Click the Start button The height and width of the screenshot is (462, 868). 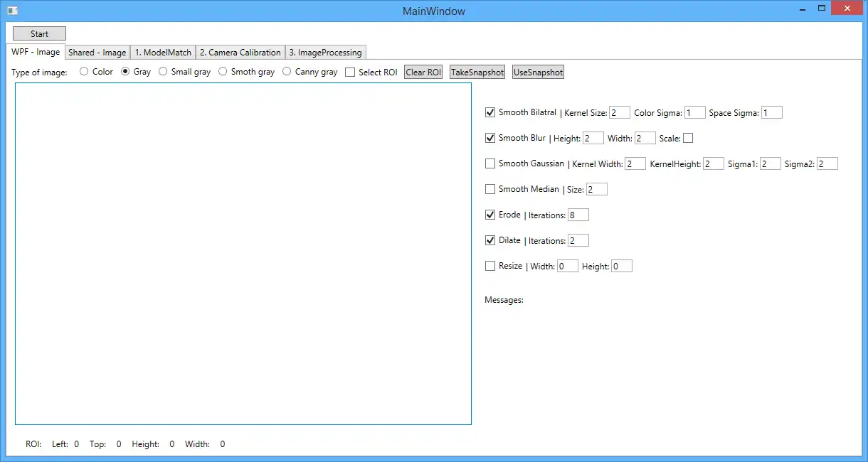tap(39, 33)
